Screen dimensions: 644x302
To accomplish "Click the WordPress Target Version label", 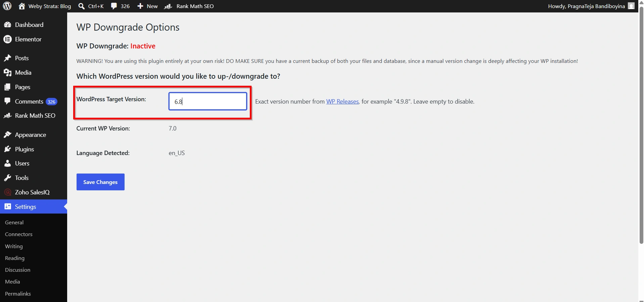I will [x=111, y=99].
